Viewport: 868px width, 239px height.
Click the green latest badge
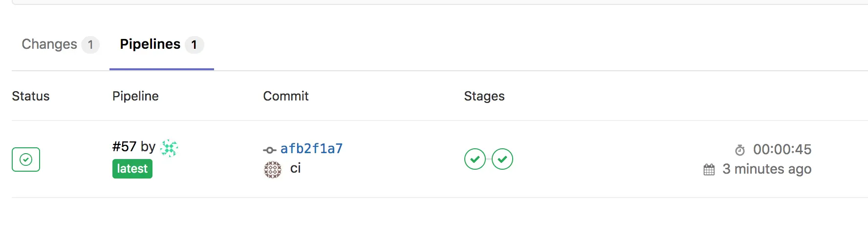click(132, 169)
